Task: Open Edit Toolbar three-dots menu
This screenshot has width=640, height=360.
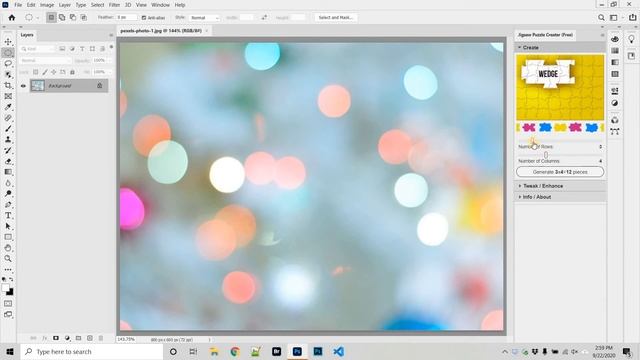Action: (8, 270)
